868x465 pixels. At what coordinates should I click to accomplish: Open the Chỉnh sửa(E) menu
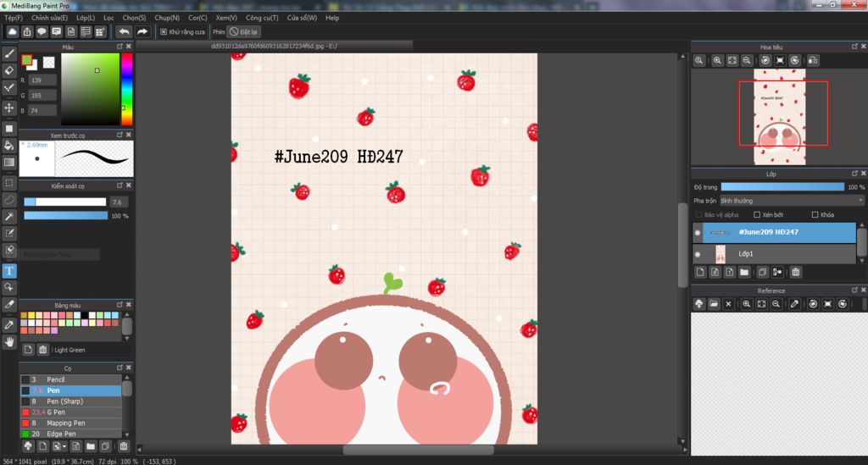[49, 18]
